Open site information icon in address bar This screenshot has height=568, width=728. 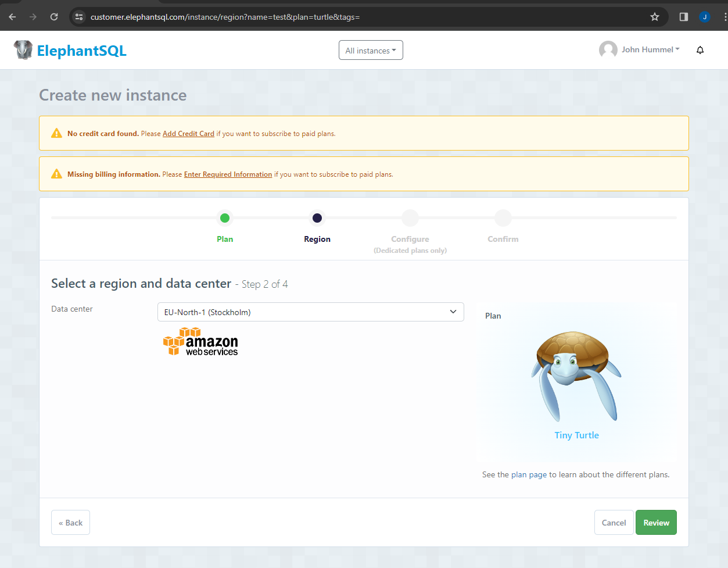coord(80,17)
